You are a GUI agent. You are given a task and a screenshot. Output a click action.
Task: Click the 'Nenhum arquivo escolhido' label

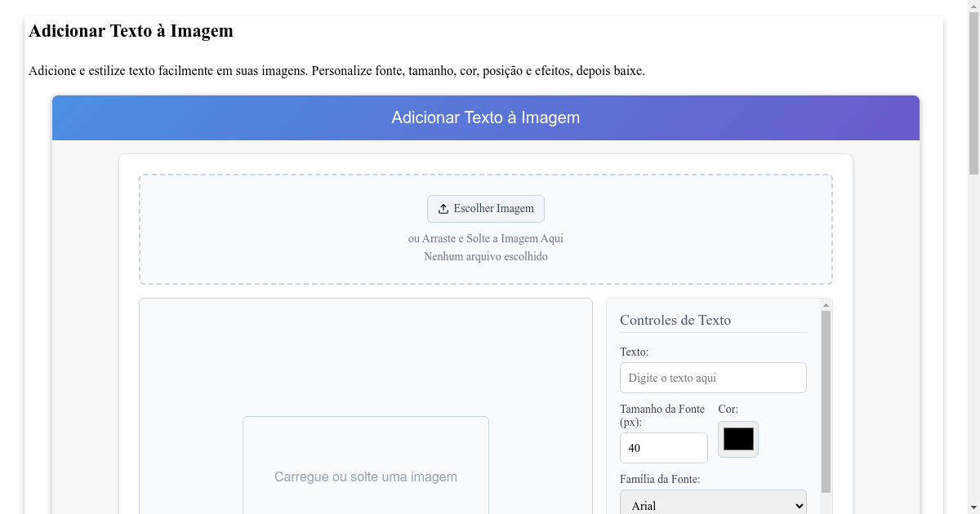coord(486,256)
